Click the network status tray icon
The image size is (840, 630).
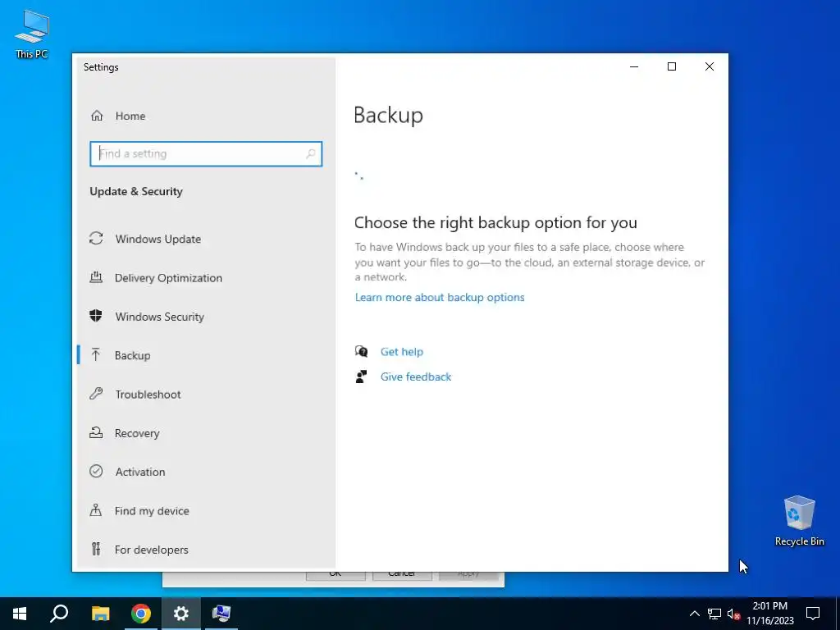[714, 614]
